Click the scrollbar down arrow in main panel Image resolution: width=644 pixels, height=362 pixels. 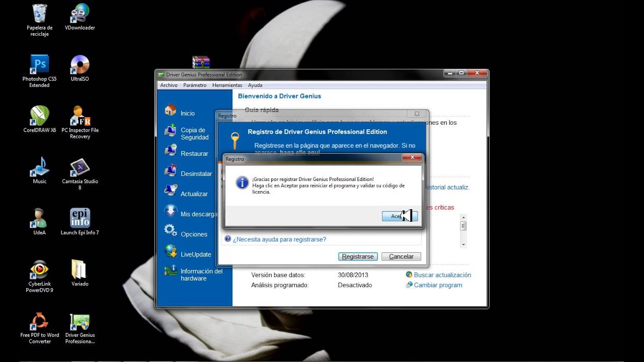[463, 244]
